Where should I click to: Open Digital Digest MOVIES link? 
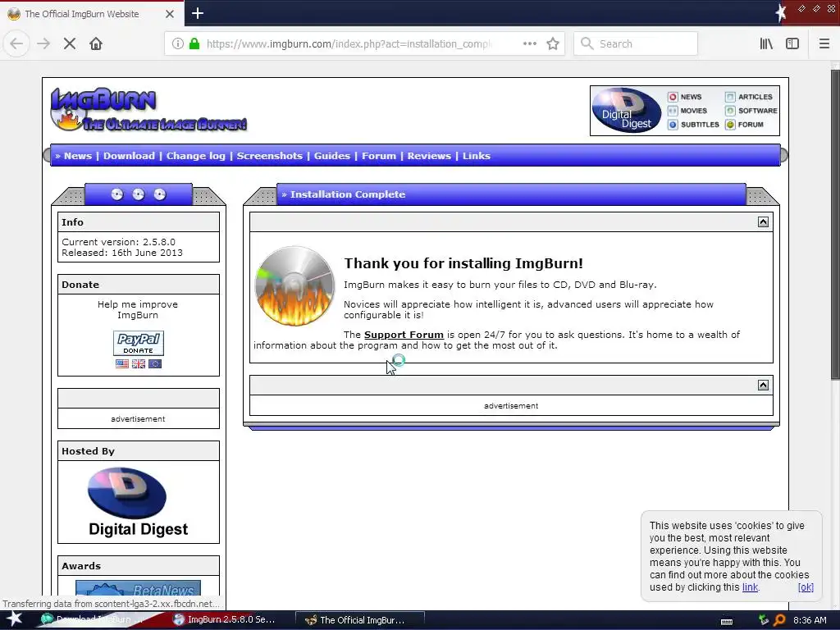pyautogui.click(x=688, y=111)
